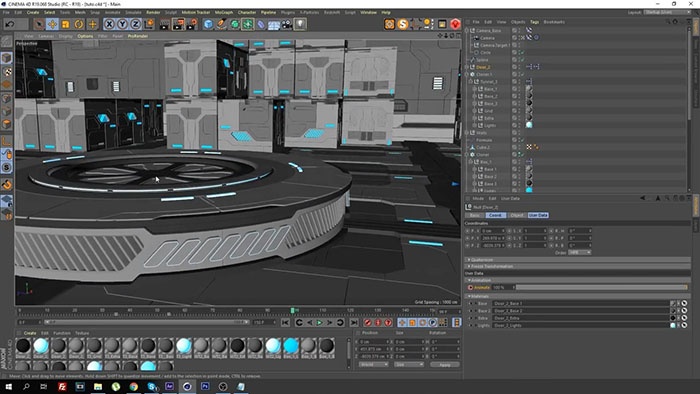Viewport: 700px width, 394px height.
Task: Click the Array modeling generator icon
Action: pyautogui.click(x=248, y=24)
